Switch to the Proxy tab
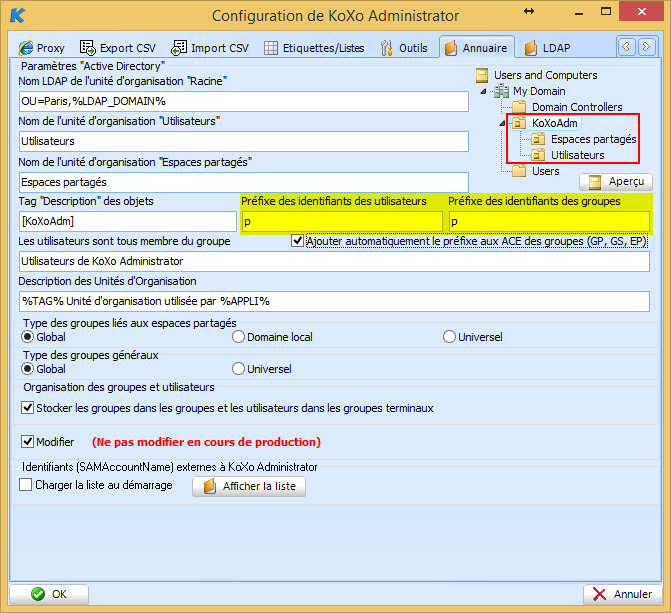 point(41,48)
